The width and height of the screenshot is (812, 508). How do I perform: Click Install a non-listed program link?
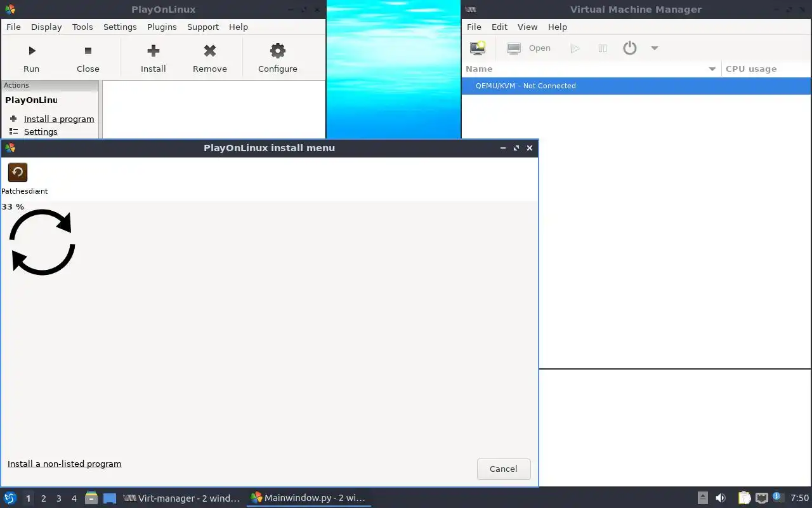[x=64, y=464]
